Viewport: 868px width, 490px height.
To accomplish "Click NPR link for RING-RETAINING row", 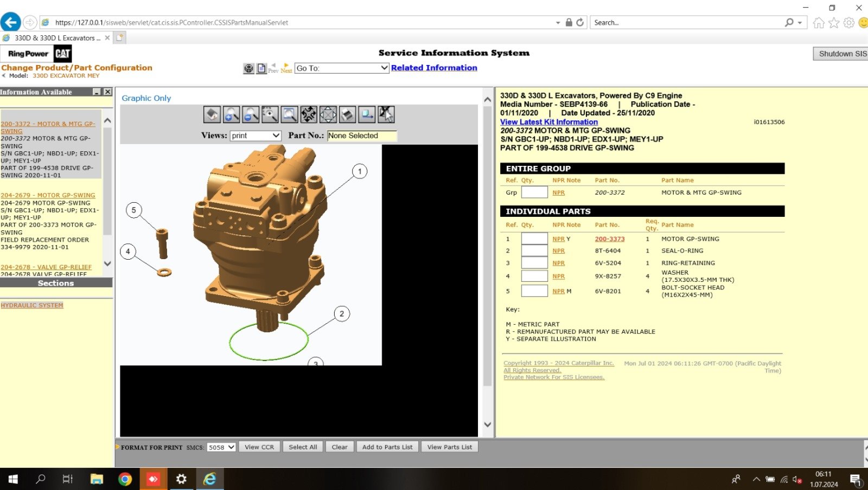I will point(559,263).
